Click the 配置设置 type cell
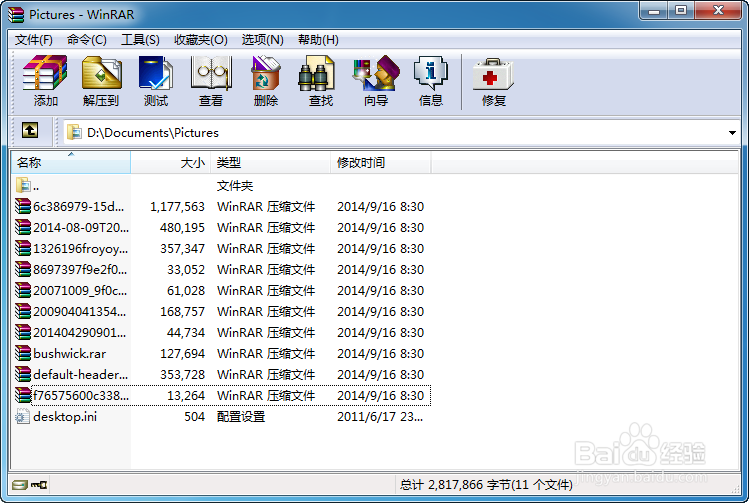Screen dimensions: 749x503 point(241,417)
